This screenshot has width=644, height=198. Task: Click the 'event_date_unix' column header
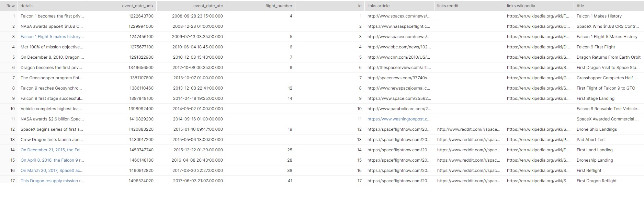[138, 6]
